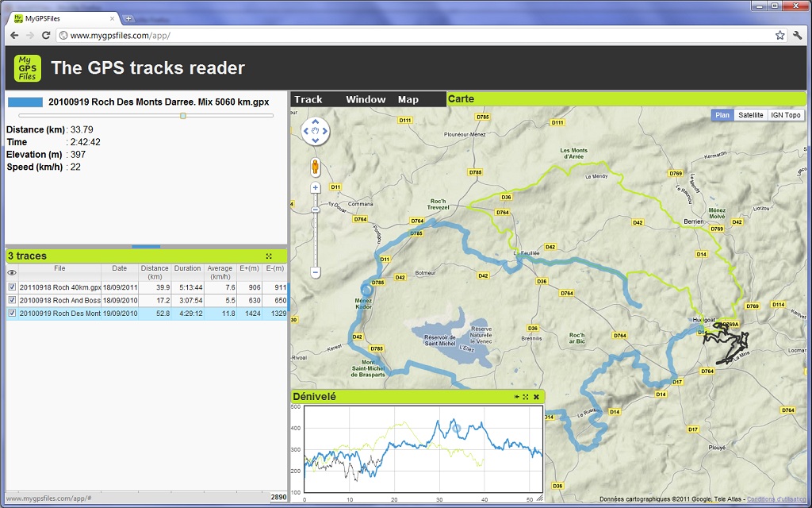The height and width of the screenshot is (508, 812).
Task: Go back with the browser back arrow
Action: 14,35
